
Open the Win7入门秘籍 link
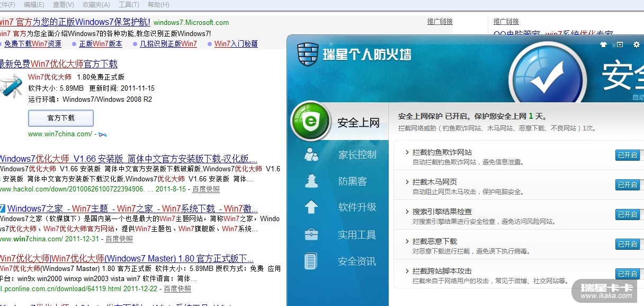[x=236, y=43]
